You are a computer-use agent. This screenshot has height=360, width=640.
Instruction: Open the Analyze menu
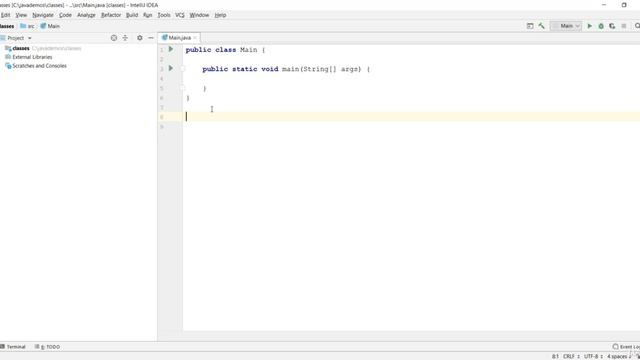pyautogui.click(x=86, y=15)
